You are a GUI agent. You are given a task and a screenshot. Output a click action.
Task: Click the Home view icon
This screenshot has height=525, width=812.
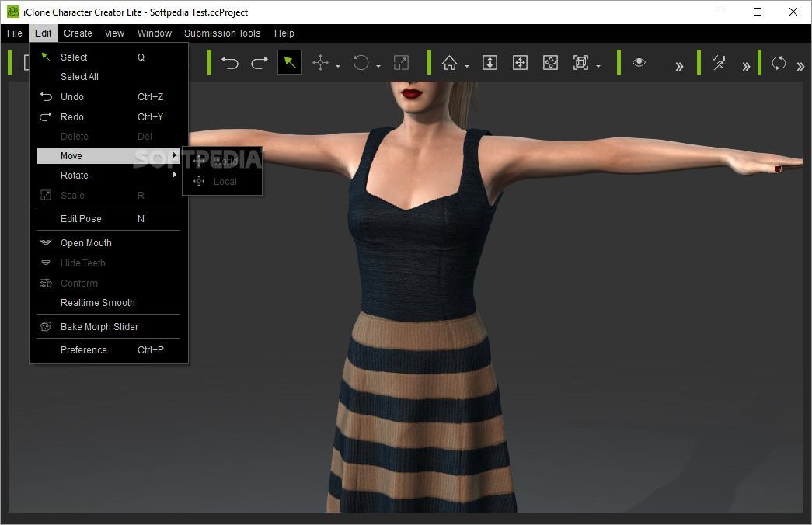449,63
